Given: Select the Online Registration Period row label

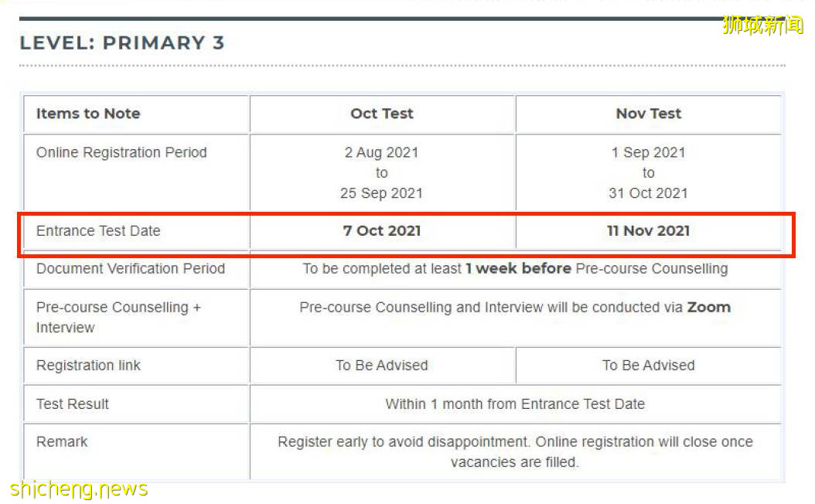Looking at the screenshot, I should tap(121, 152).
